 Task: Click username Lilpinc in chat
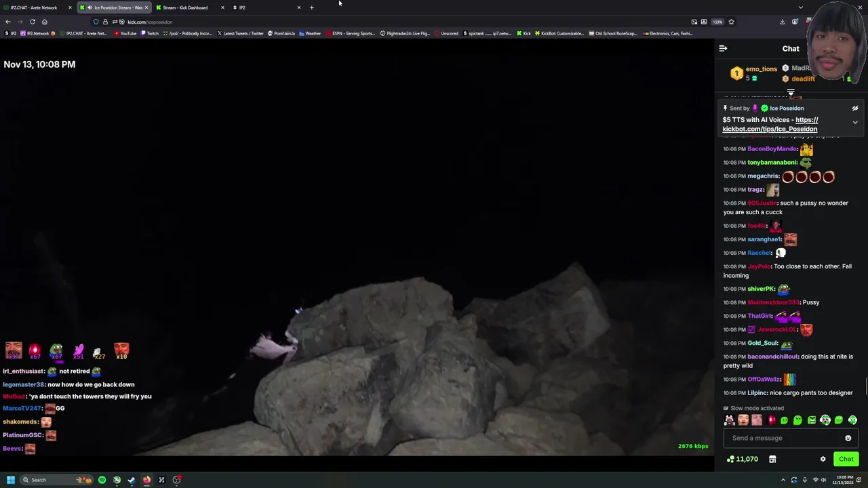[757, 393]
